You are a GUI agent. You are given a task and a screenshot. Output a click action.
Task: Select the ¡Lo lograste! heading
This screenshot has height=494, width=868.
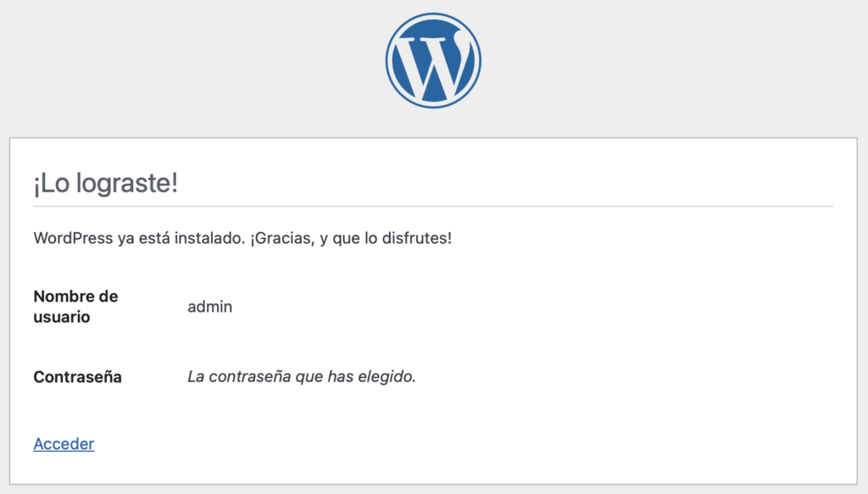coord(106,183)
